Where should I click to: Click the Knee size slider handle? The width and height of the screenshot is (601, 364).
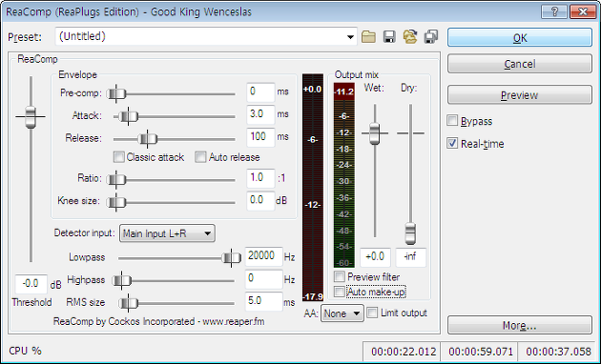tap(116, 202)
